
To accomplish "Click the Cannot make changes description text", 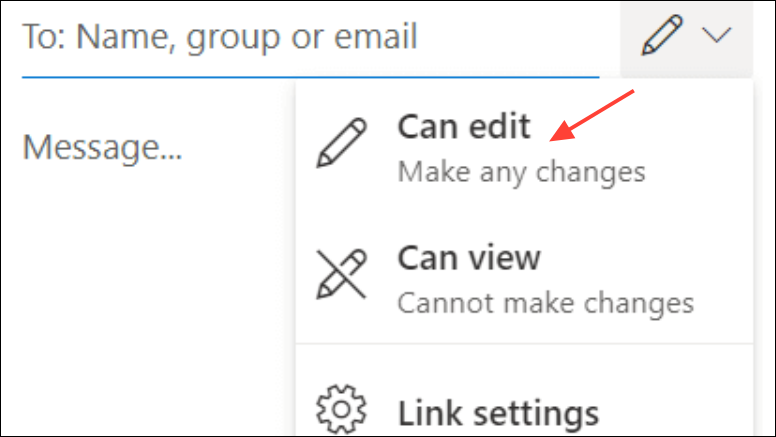I will 546,303.
